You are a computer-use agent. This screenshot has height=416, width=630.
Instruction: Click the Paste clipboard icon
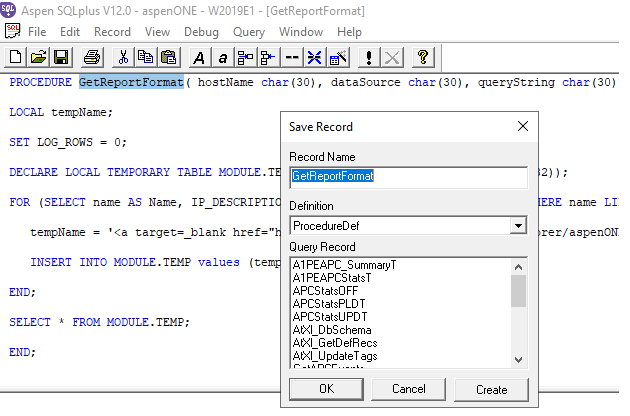[x=168, y=57]
